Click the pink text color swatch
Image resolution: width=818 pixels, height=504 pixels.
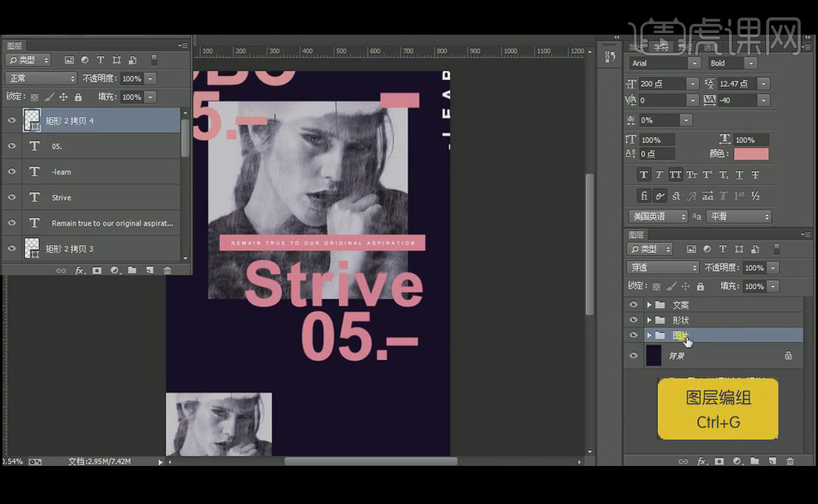point(750,155)
